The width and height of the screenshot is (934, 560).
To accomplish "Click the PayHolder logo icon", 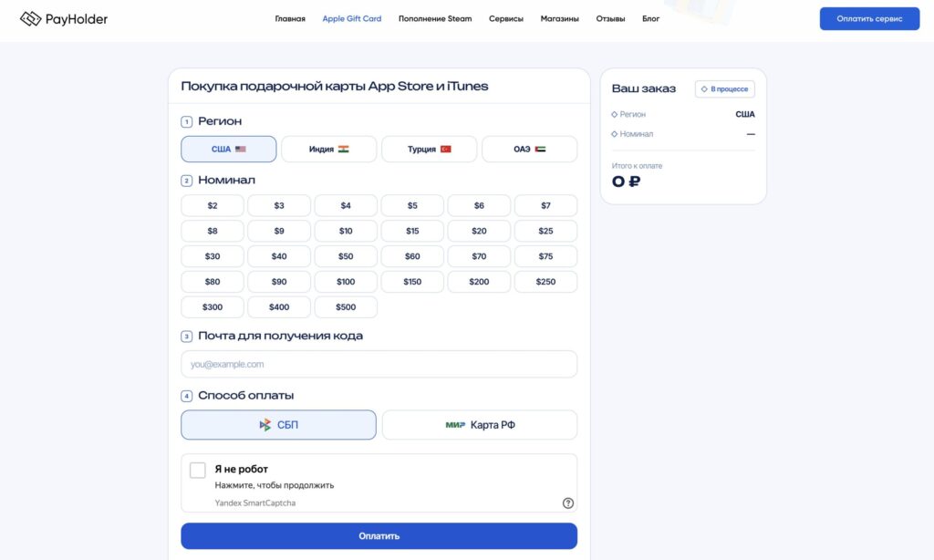I will [x=30, y=18].
